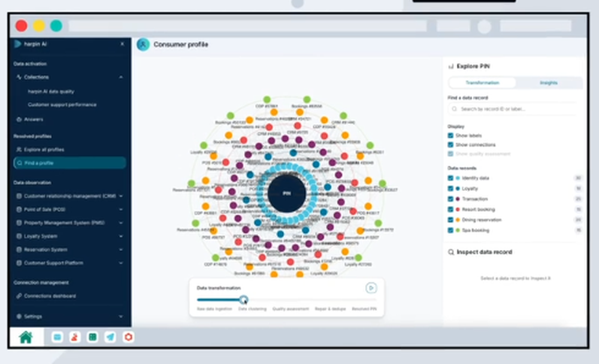The width and height of the screenshot is (599, 364).
Task: Click the database icon beside Point of Sale (POS)
Action: click(19, 210)
